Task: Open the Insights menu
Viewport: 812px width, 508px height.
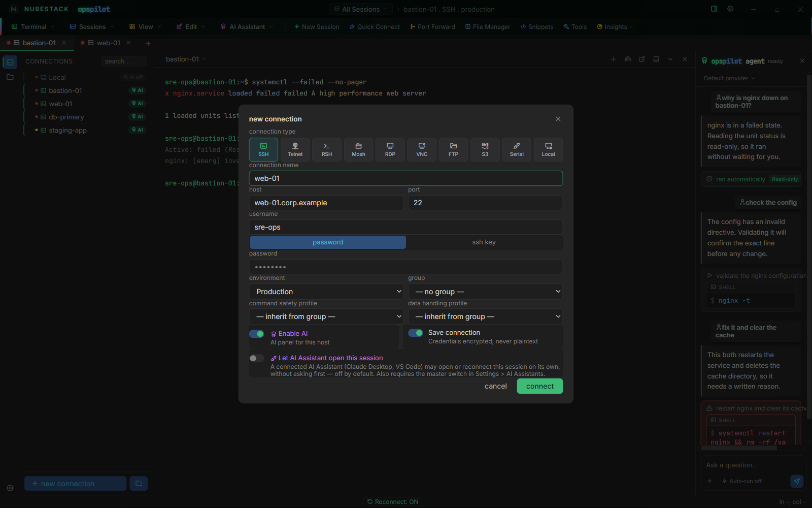Action: pos(615,27)
